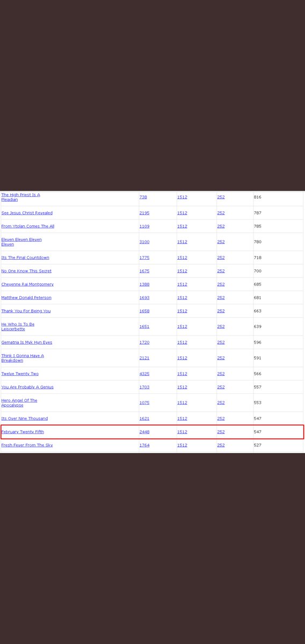The height and width of the screenshot is (644, 305).
Task: Click 252 in 'You Are Probably A Genius' row
Action: 221,387
